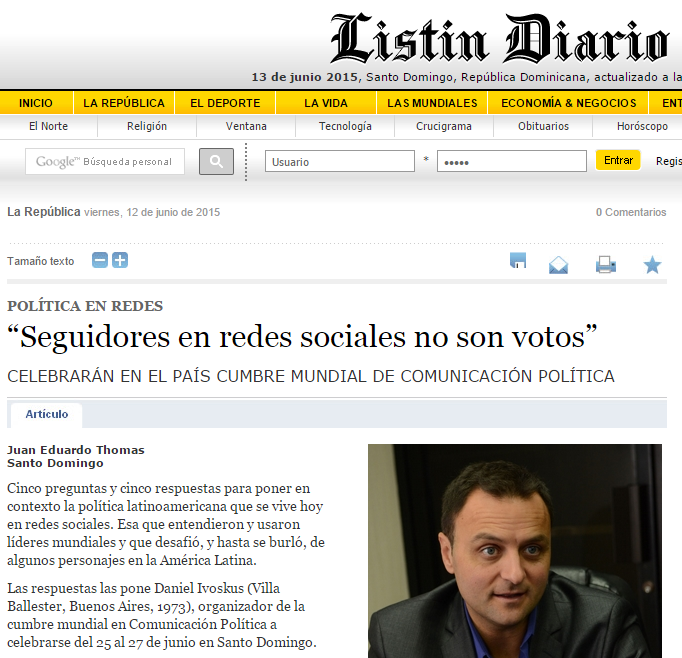Open the Tecnología submenu link
Viewport: 682px width, 658px height.
point(345,126)
